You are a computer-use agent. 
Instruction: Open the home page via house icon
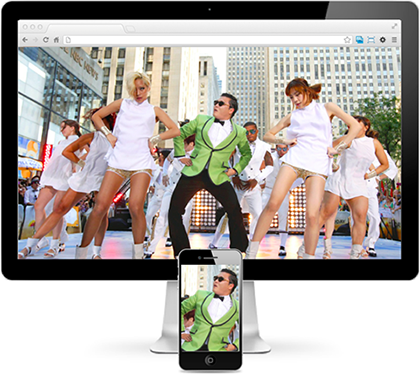pos(56,40)
